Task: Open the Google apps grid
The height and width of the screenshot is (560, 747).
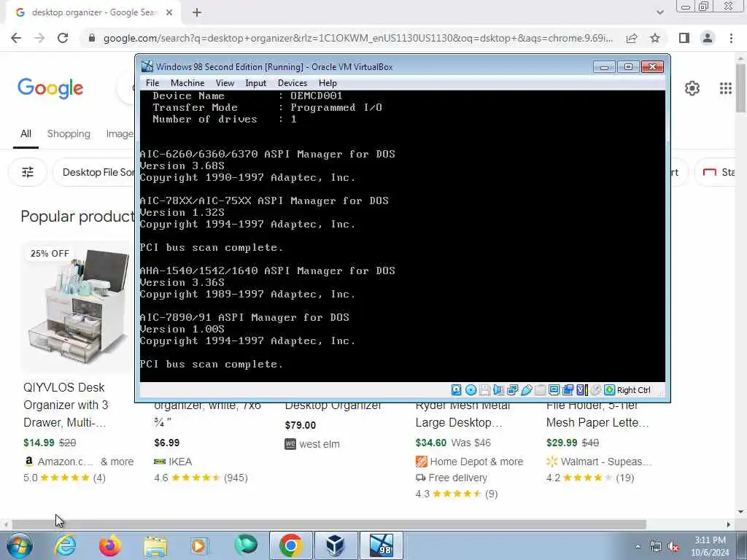Action: 726,88
